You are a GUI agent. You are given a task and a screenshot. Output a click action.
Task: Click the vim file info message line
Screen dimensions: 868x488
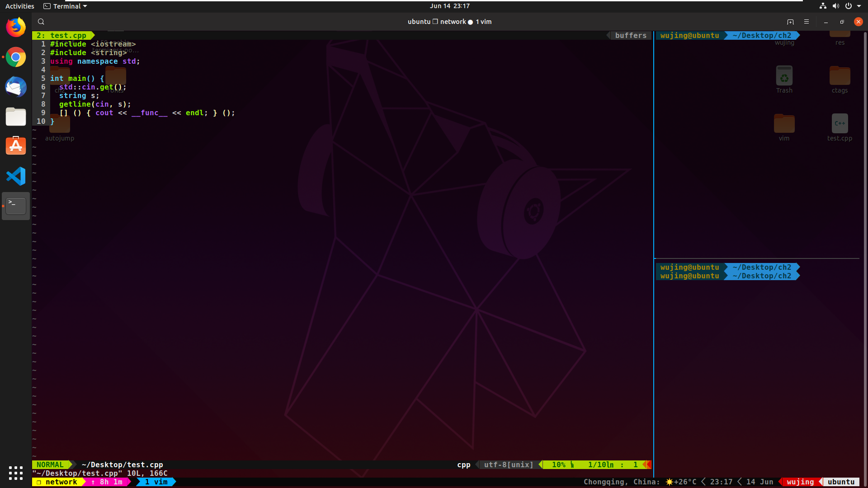(x=99, y=473)
